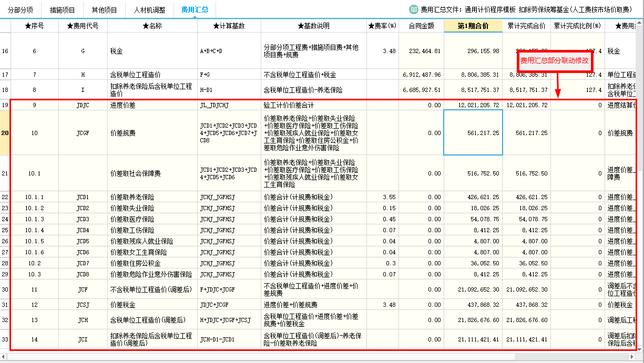The height and width of the screenshot is (363, 644).
Task: Select the 税金 row name cell
Action: pos(152,51)
